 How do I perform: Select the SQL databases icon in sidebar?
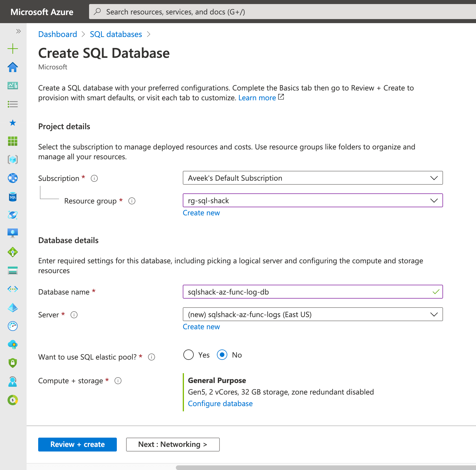[12, 197]
